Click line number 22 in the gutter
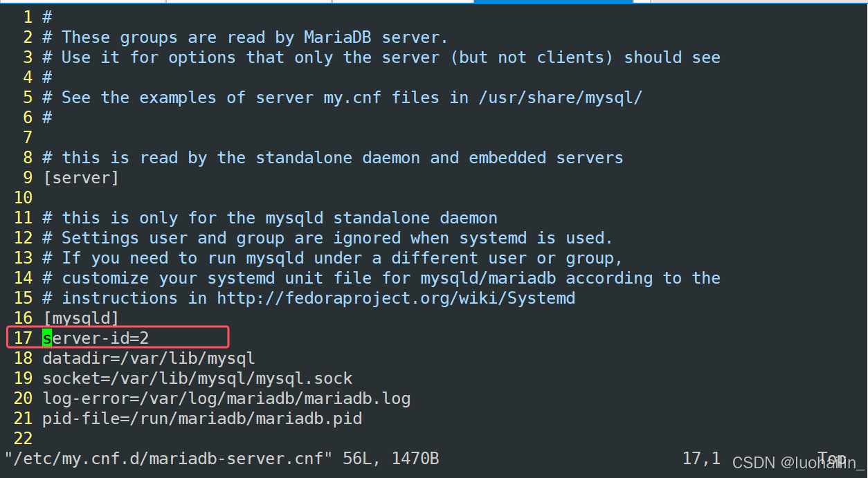This screenshot has height=478, width=868. click(x=23, y=439)
